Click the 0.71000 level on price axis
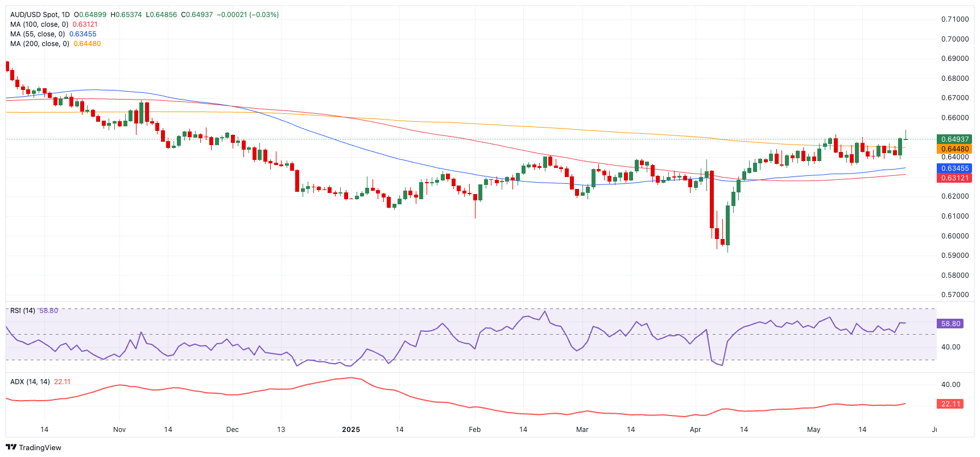Screen dimensions: 980x457 (955, 19)
